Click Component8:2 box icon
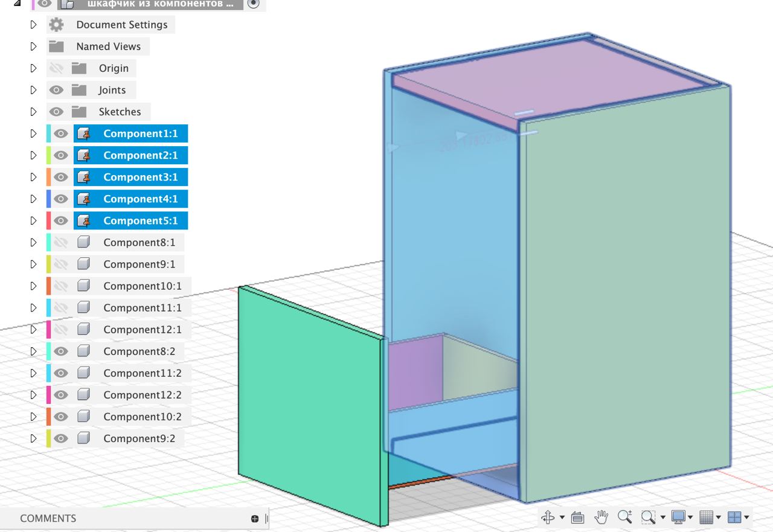The image size is (773, 532). (x=84, y=351)
